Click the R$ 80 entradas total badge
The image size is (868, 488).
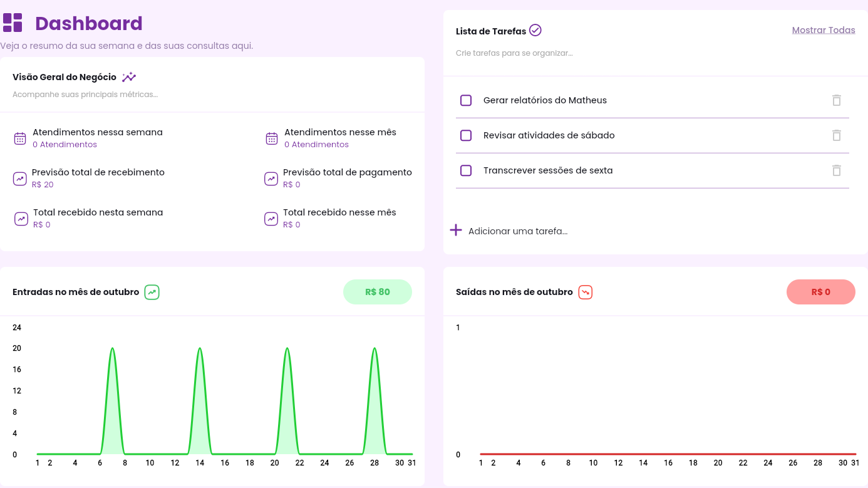click(377, 292)
